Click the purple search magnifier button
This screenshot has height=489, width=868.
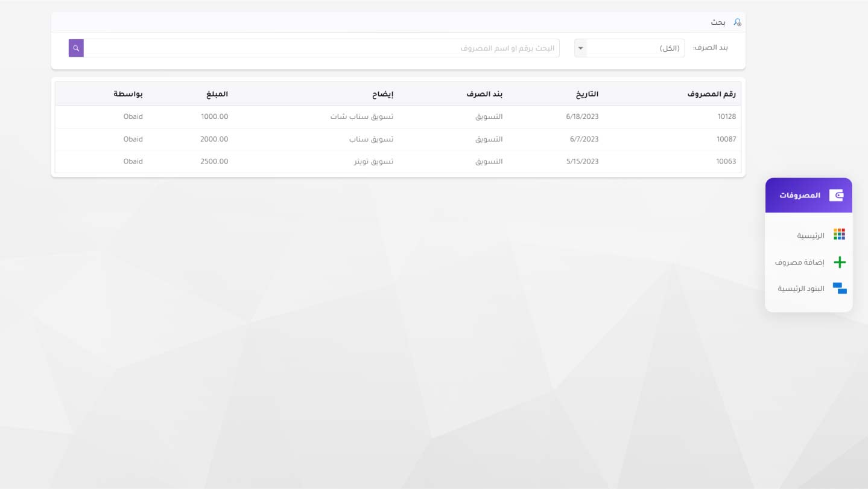coord(76,48)
